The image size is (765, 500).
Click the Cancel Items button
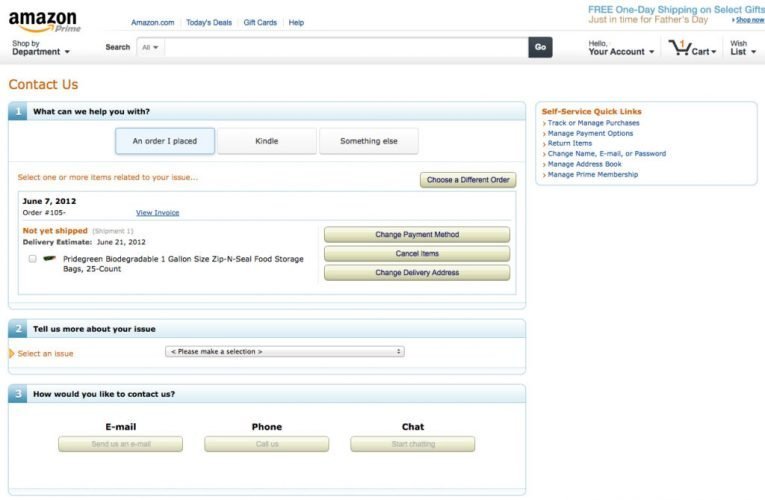[417, 254]
